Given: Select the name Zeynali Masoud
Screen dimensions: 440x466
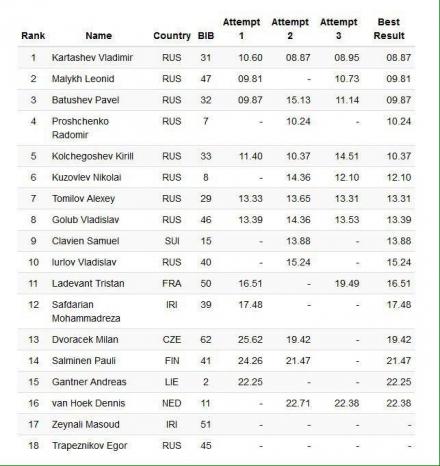Looking at the screenshot, I should (x=86, y=425).
